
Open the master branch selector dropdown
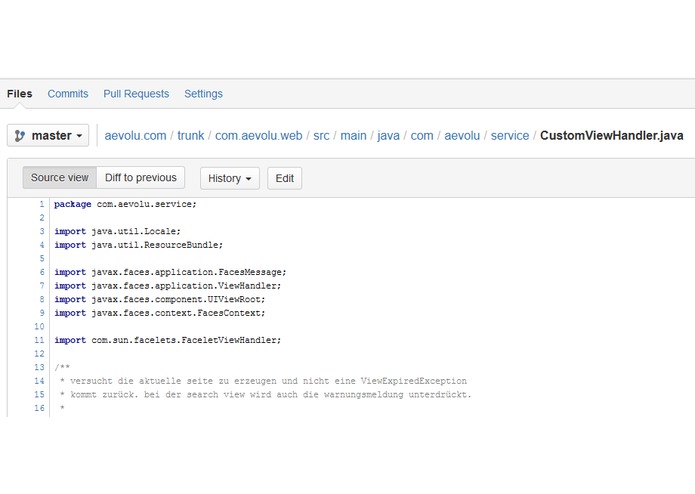click(48, 135)
